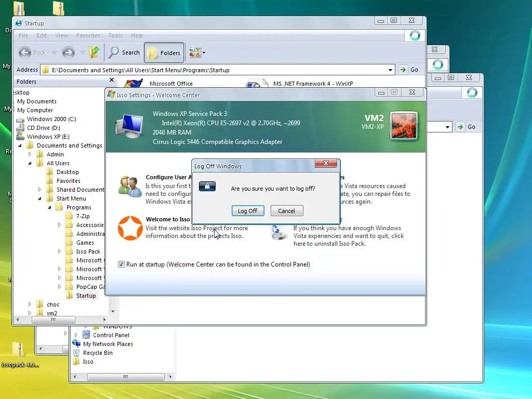Viewport: 532px width, 399px height.
Task: Go up one folder level icon
Action: coord(94,52)
